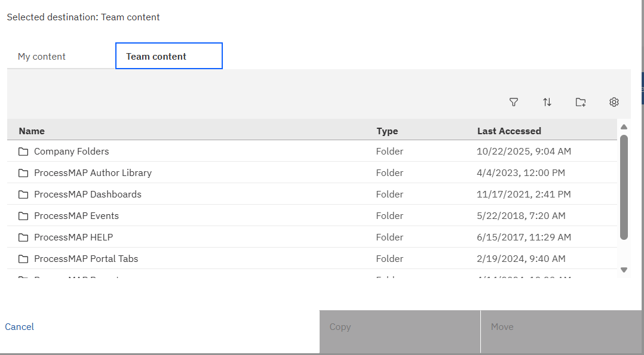Screen dimensions: 644x355
Task: Sort by the Name column header
Action: (32, 131)
